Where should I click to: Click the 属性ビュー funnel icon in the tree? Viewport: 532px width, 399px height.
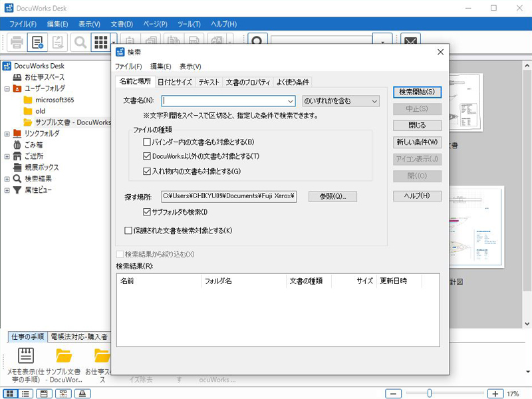17,190
